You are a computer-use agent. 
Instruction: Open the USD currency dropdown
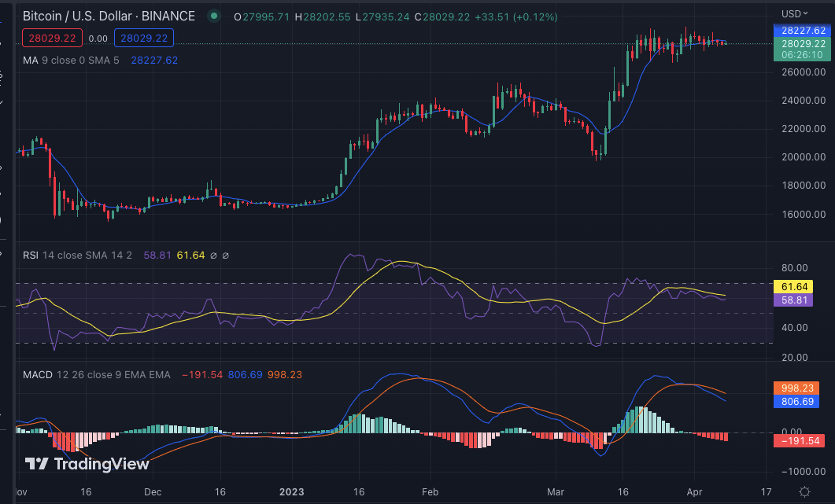(795, 13)
